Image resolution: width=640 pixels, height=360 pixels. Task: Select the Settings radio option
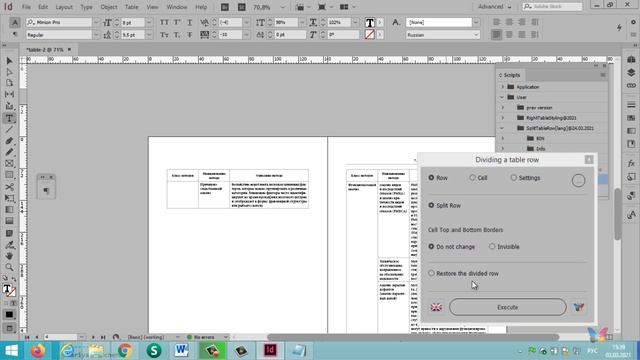point(525,178)
